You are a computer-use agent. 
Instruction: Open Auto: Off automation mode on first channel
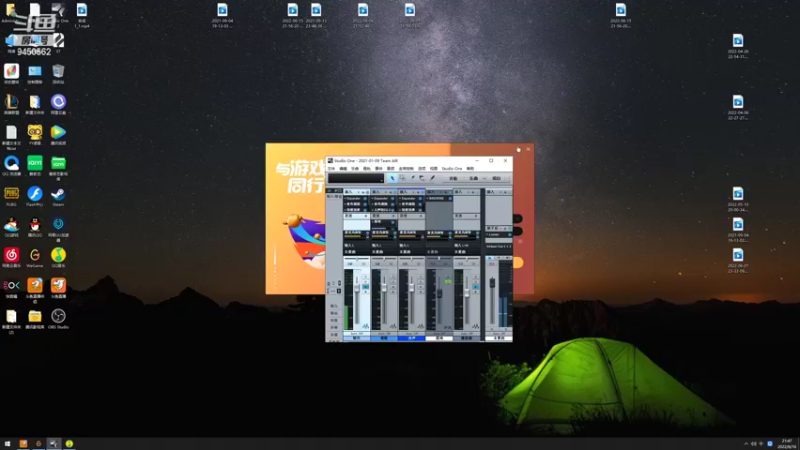[357, 333]
